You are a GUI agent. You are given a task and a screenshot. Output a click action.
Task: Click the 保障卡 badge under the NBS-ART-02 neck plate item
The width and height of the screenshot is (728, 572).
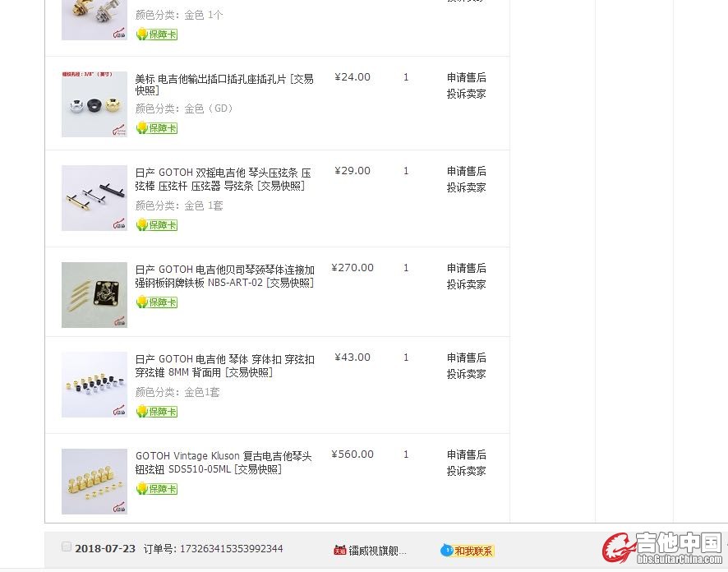(157, 302)
